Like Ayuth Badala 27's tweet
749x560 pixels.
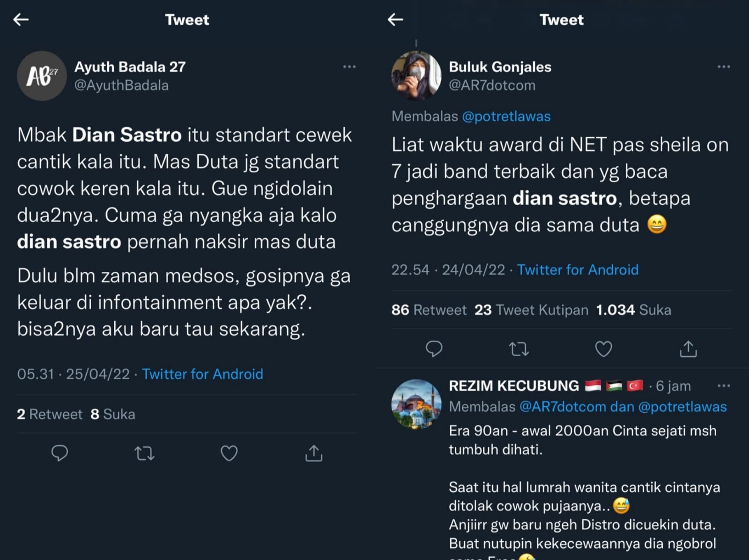click(229, 453)
